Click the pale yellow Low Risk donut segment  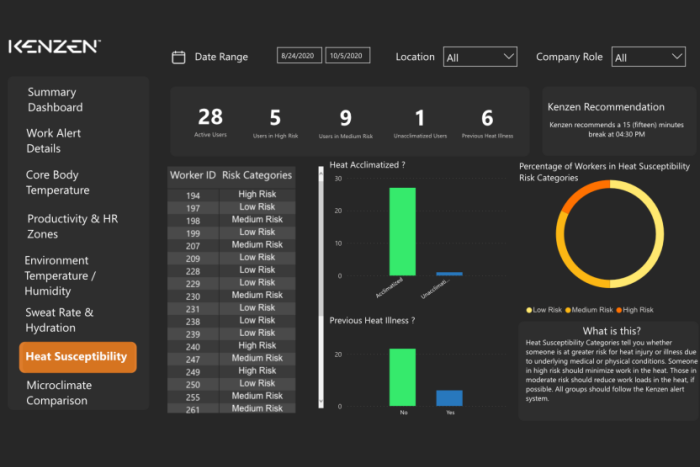pyautogui.click(x=659, y=234)
